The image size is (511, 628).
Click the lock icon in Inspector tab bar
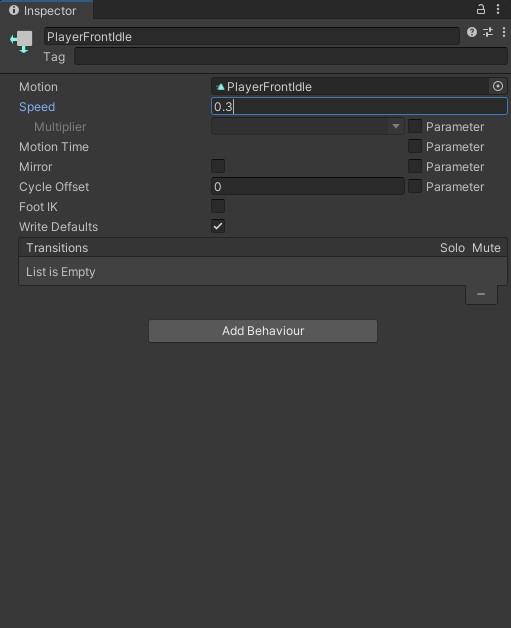coord(481,9)
